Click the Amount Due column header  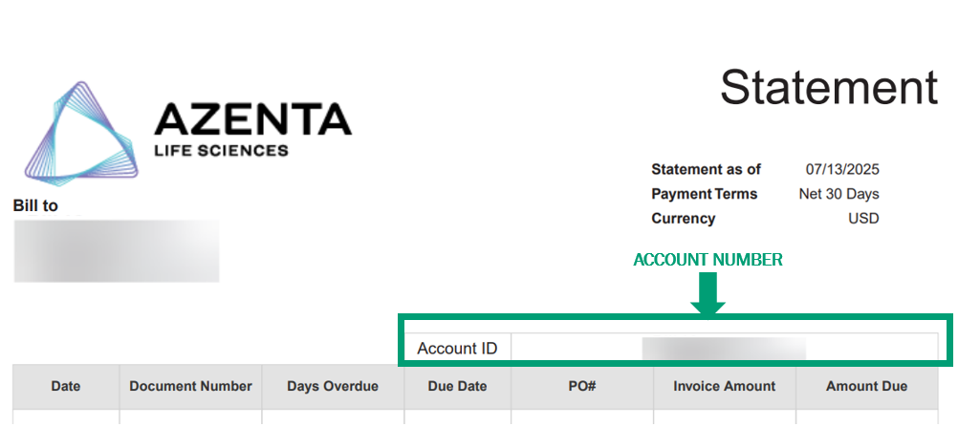(x=866, y=386)
